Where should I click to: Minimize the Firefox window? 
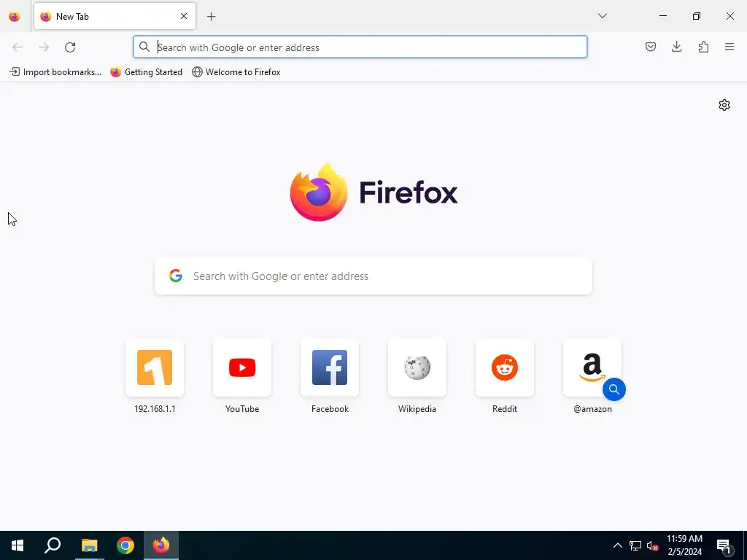pos(662,16)
